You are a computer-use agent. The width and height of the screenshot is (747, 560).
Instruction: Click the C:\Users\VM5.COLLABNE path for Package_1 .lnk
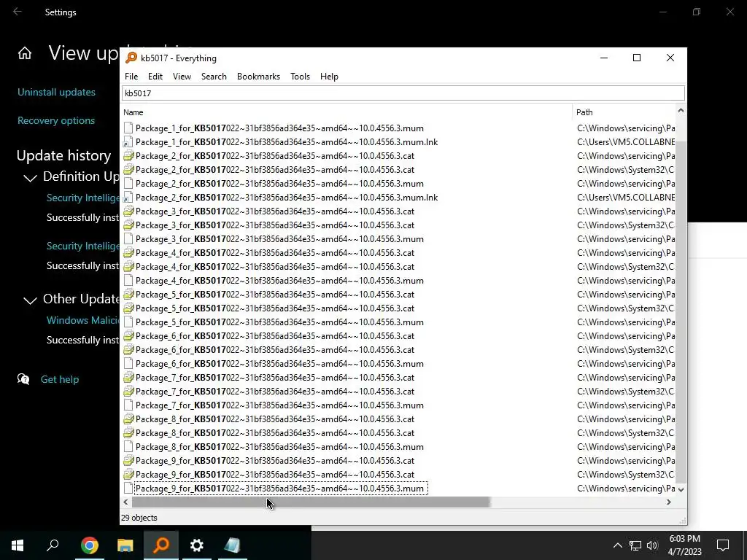coord(626,142)
